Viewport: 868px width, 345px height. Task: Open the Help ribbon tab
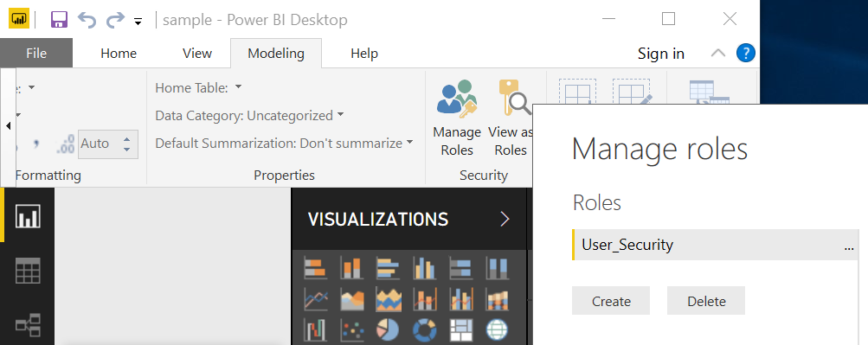pyautogui.click(x=364, y=54)
